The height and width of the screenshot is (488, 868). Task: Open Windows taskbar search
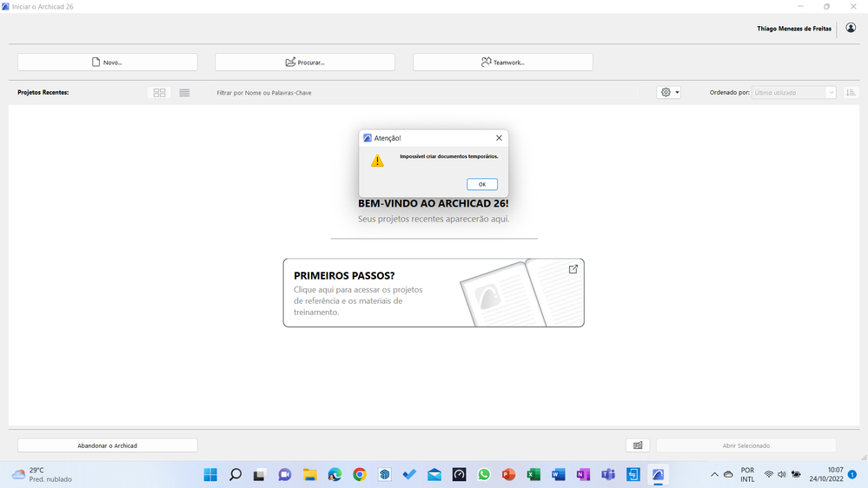[235, 475]
